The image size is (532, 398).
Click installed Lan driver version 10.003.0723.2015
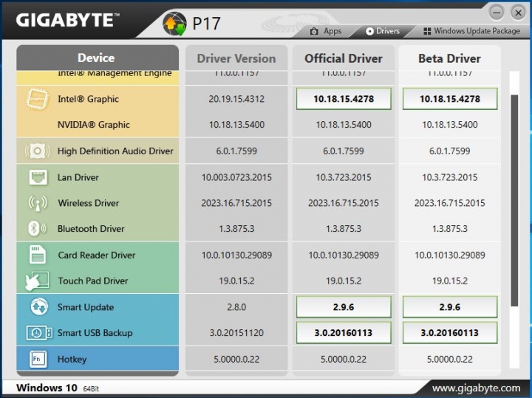point(236,177)
